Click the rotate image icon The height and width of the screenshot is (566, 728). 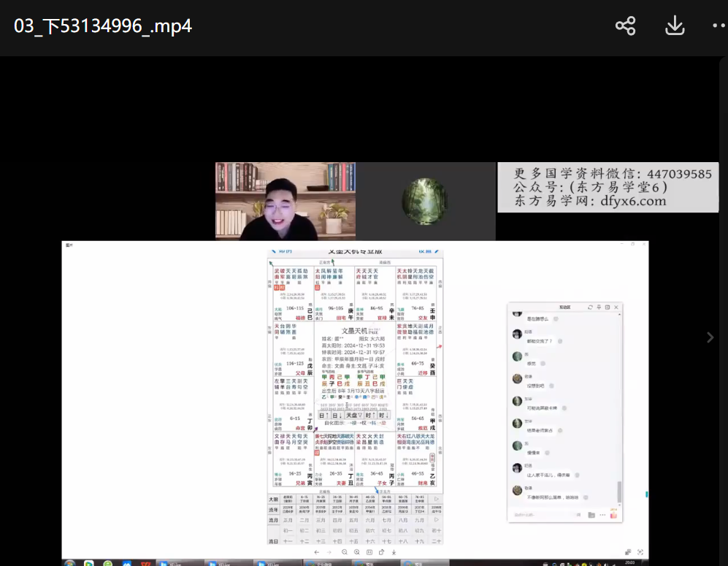click(x=381, y=552)
